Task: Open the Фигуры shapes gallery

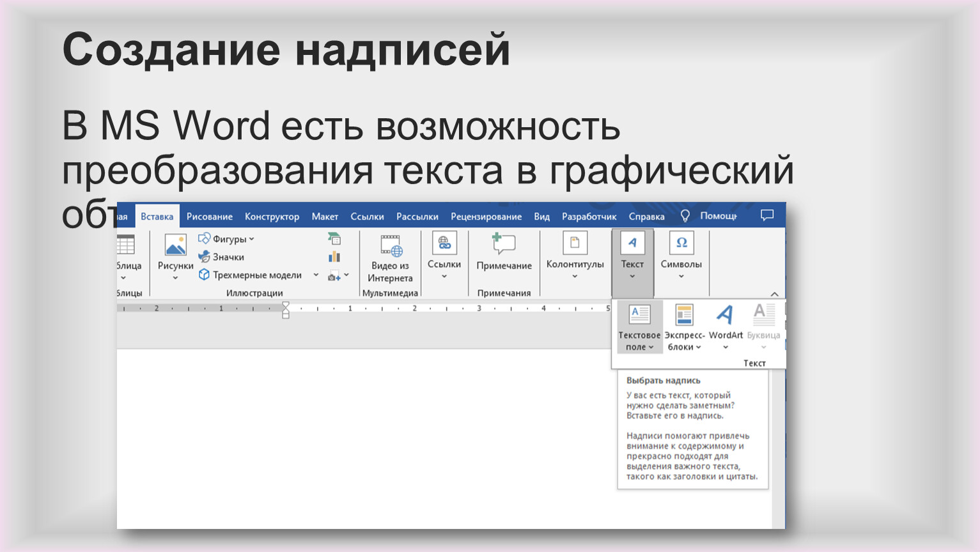Action: (226, 239)
